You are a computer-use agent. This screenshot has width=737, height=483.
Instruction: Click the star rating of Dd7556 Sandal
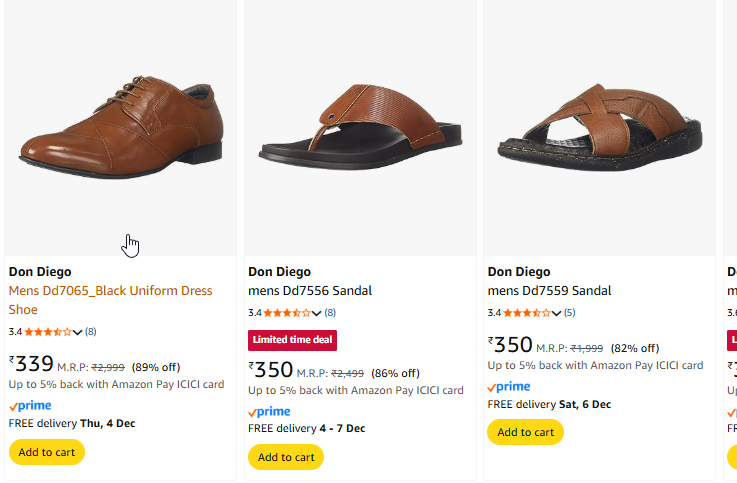[x=287, y=313]
